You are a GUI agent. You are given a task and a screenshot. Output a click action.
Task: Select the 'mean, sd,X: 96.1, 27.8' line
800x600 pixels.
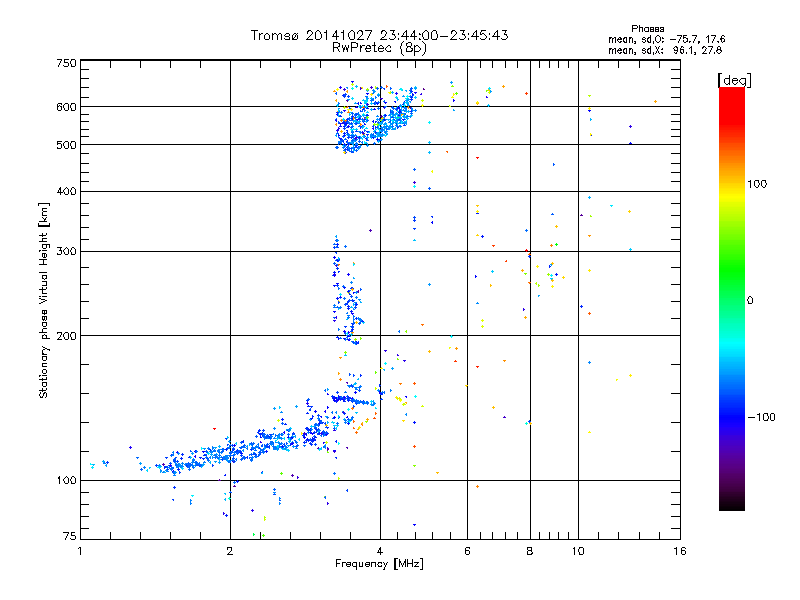(x=665, y=50)
